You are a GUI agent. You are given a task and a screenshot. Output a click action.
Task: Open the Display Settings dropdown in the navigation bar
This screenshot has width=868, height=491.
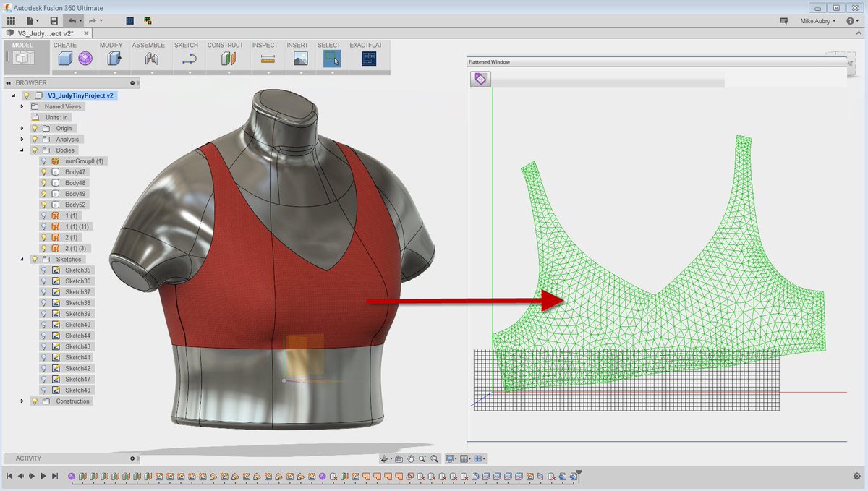pyautogui.click(x=452, y=458)
